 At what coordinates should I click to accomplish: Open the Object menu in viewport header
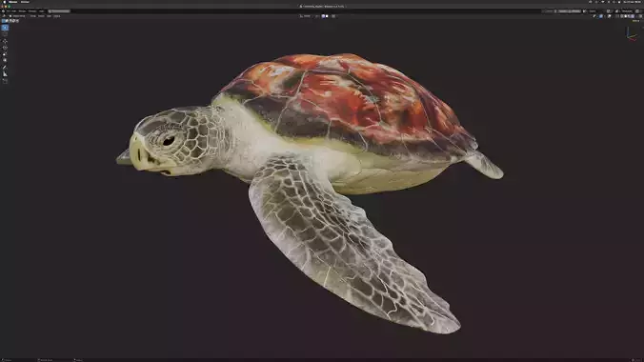point(56,16)
